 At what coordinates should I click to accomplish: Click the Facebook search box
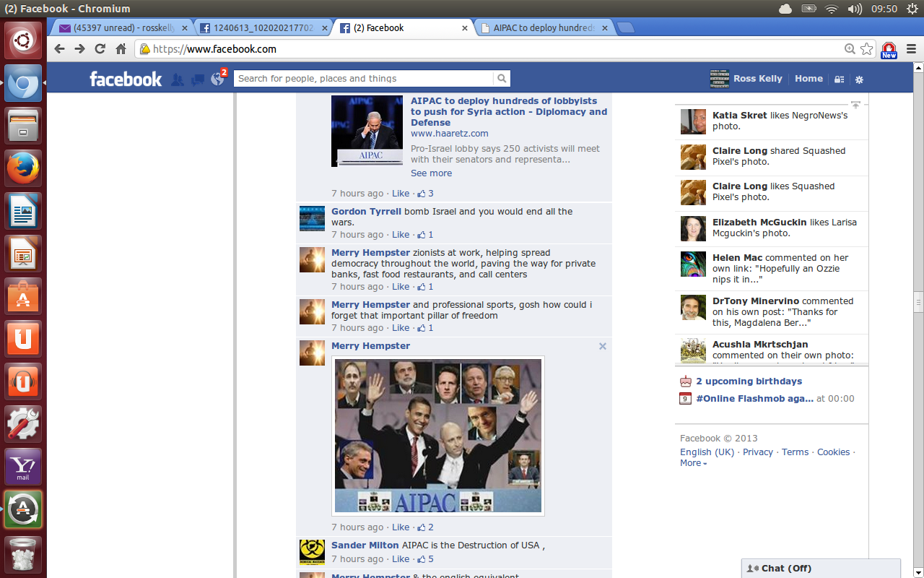tap(363, 79)
